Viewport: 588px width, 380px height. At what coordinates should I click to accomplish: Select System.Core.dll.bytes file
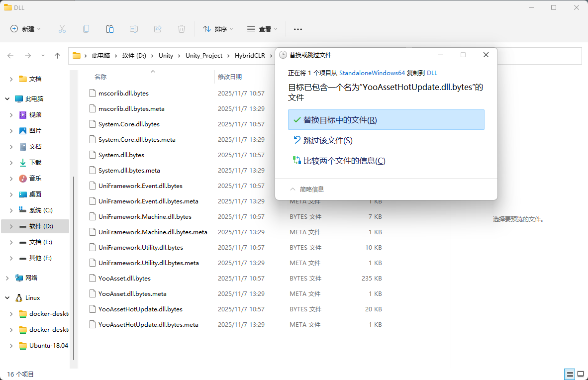pyautogui.click(x=129, y=124)
